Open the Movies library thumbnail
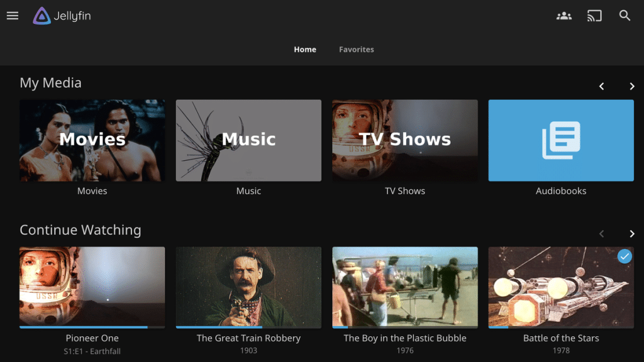 (x=92, y=140)
